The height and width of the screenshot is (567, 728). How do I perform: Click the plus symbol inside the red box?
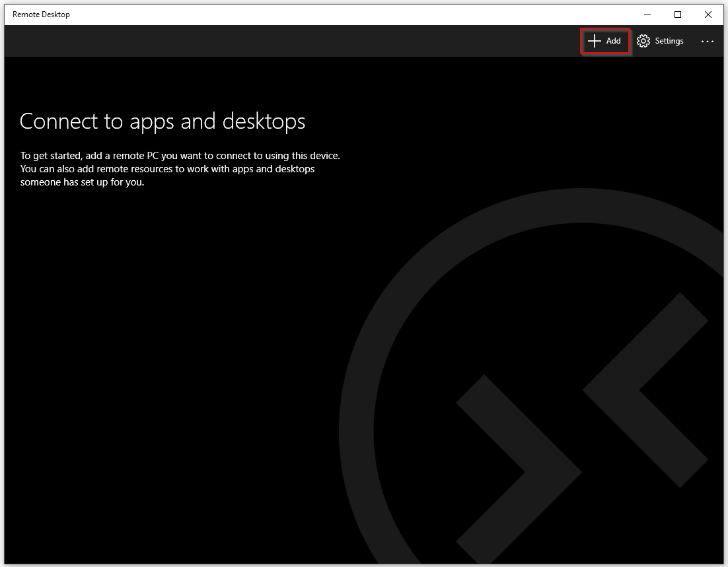[x=594, y=41]
